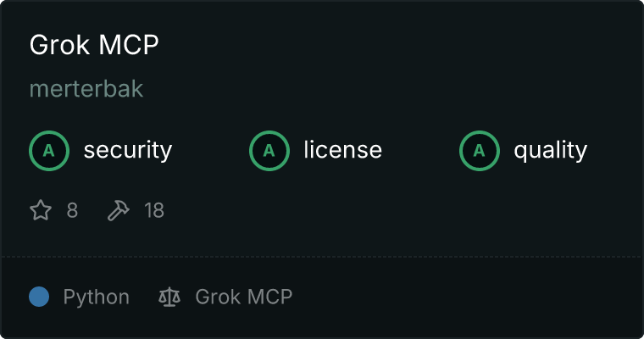Open the merterbak author link
644x339 pixels.
tap(86, 89)
